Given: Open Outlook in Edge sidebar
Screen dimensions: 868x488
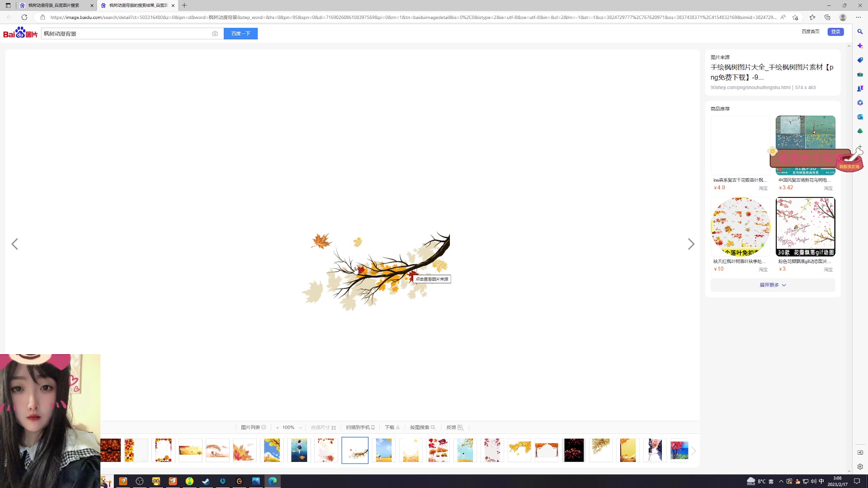Looking at the screenshot, I should click(x=860, y=117).
